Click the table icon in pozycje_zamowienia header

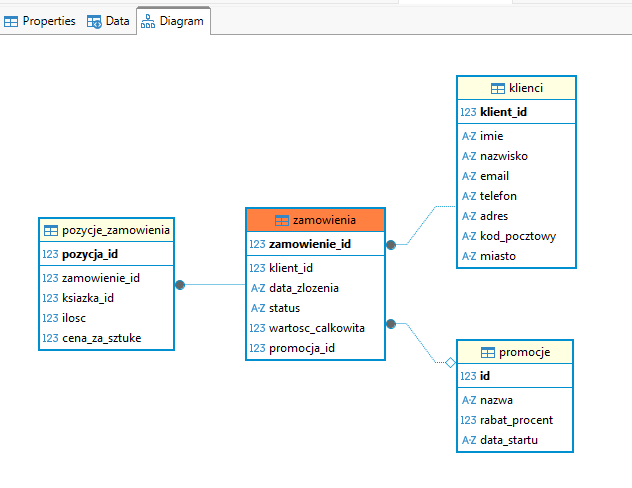click(51, 230)
